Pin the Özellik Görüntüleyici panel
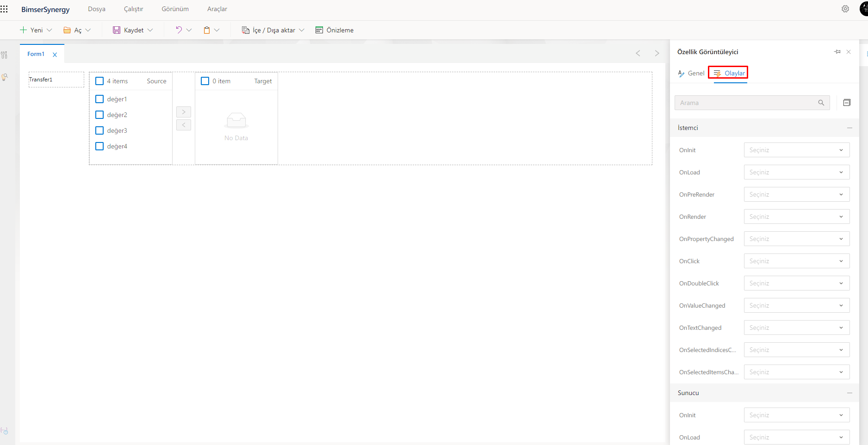868x445 pixels. click(837, 52)
